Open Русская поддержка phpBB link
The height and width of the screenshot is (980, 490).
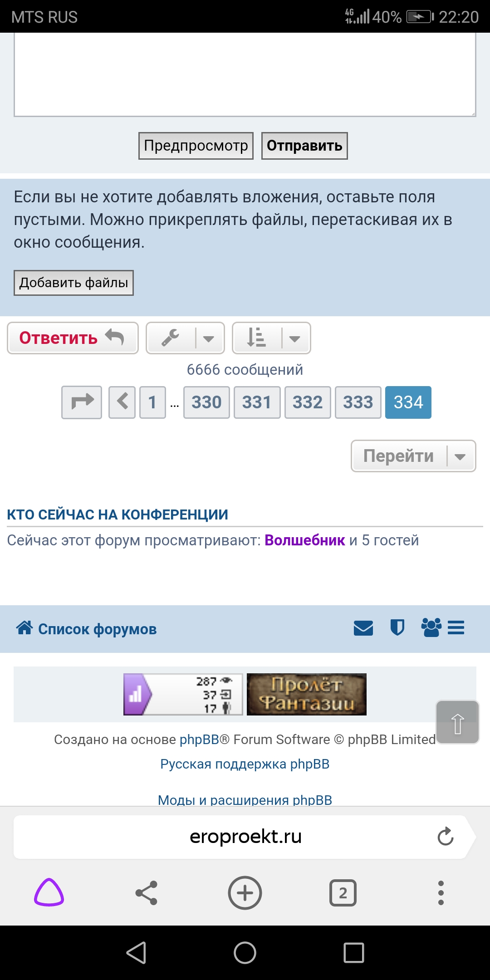[245, 764]
